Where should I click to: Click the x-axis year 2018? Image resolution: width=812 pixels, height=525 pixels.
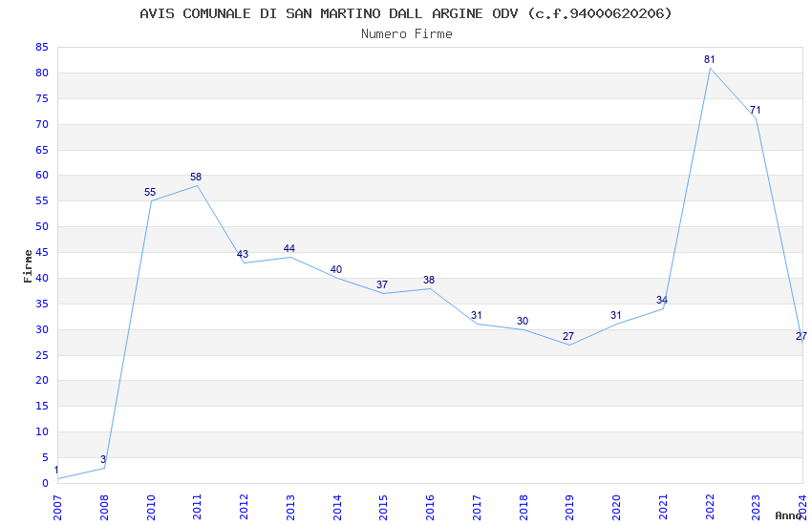pos(524,508)
